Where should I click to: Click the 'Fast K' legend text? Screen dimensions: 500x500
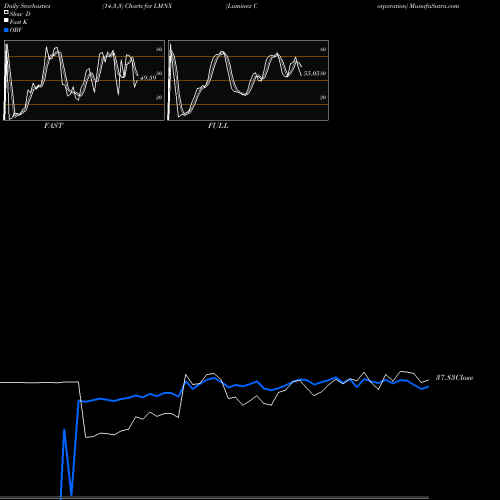click(x=19, y=22)
